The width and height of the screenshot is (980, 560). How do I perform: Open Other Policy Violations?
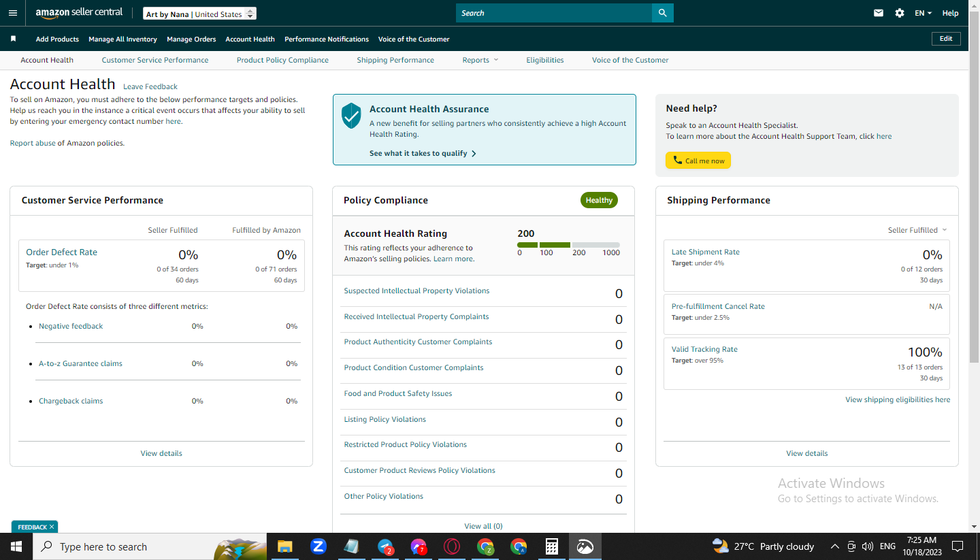click(384, 496)
